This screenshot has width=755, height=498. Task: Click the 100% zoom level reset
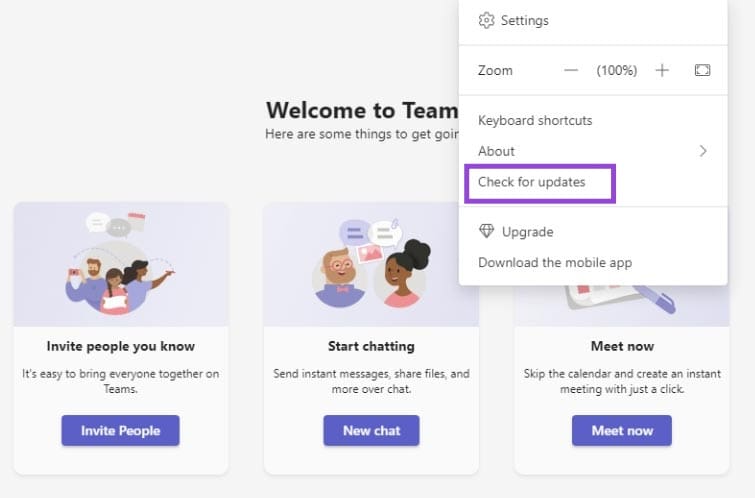[x=617, y=70]
